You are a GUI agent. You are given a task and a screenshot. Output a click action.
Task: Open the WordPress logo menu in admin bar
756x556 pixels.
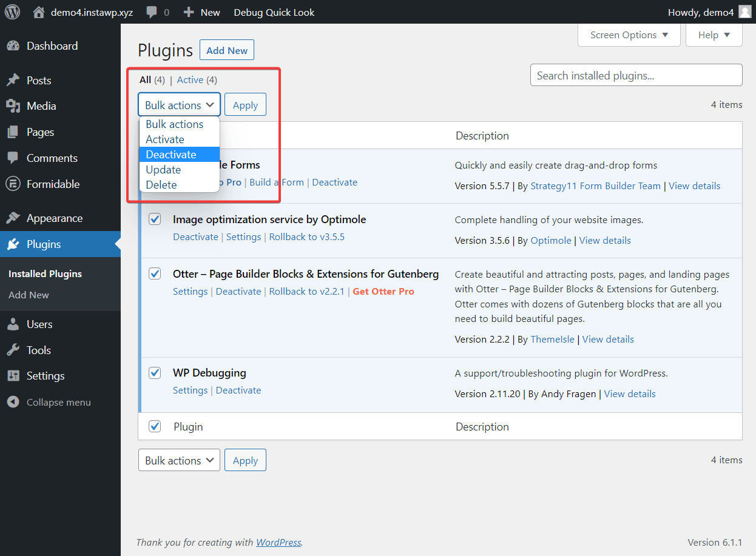(x=12, y=12)
